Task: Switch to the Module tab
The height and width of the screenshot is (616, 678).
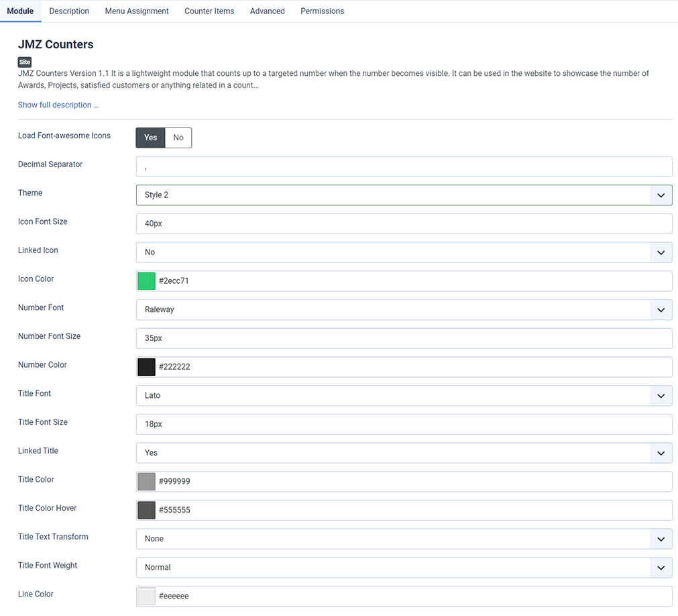Action: pos(20,11)
